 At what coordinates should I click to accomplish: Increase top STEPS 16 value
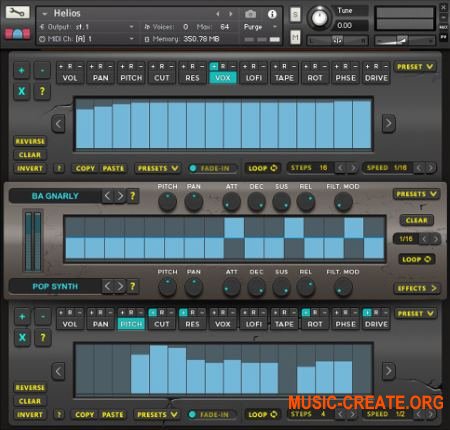[353, 168]
